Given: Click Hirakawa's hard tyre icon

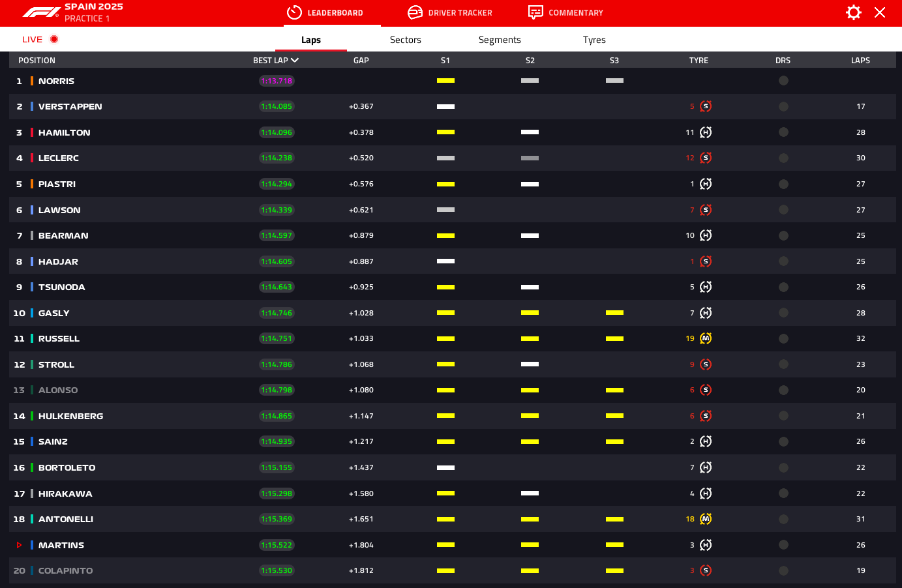Looking at the screenshot, I should tap(706, 493).
